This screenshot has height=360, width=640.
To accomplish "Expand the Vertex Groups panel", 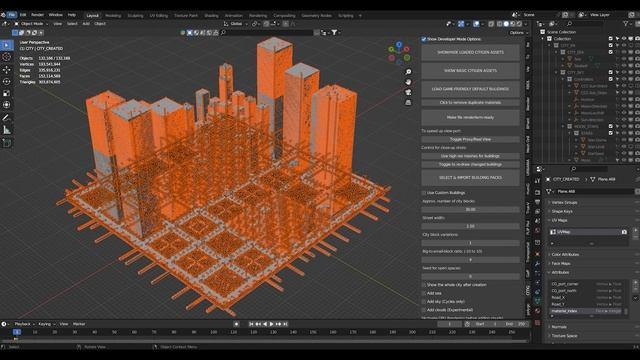I will [564, 202].
